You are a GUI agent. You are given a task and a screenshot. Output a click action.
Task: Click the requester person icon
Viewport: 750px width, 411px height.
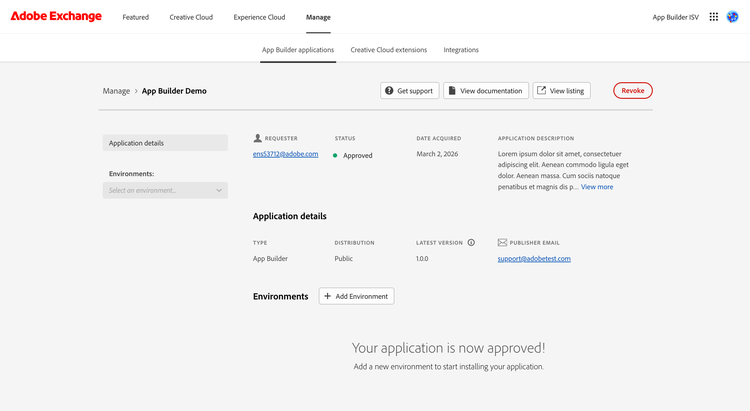257,138
